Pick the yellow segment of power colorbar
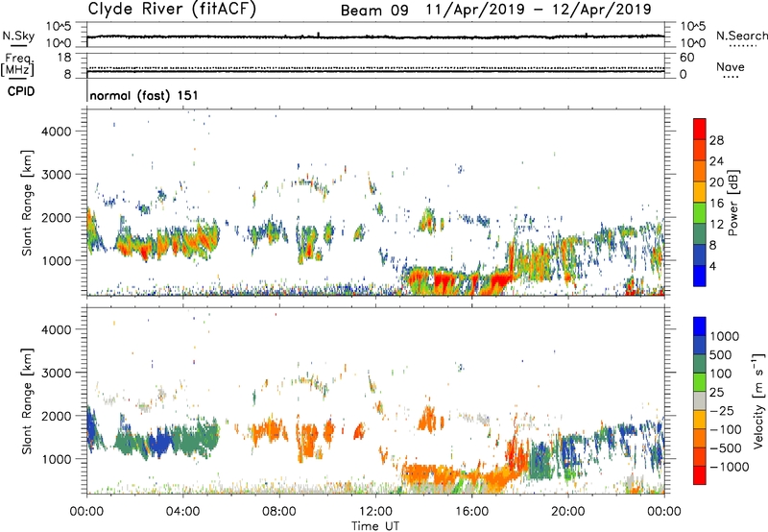The image size is (768, 532). 700,191
